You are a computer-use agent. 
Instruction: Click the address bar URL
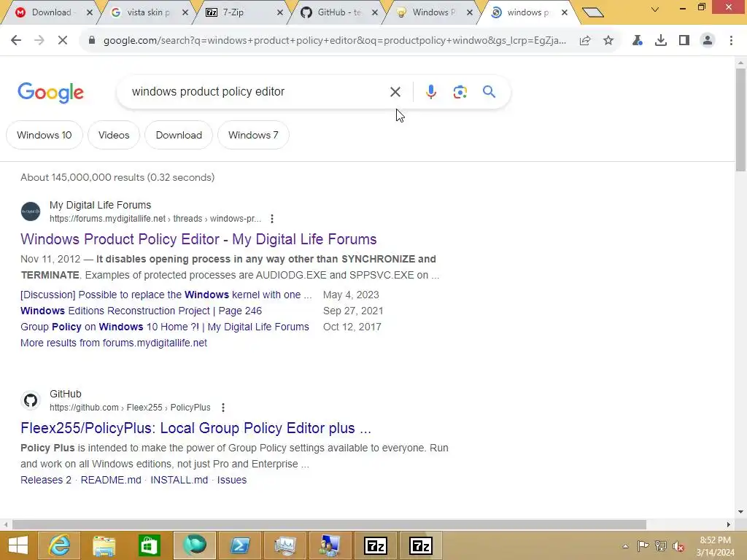(334, 41)
